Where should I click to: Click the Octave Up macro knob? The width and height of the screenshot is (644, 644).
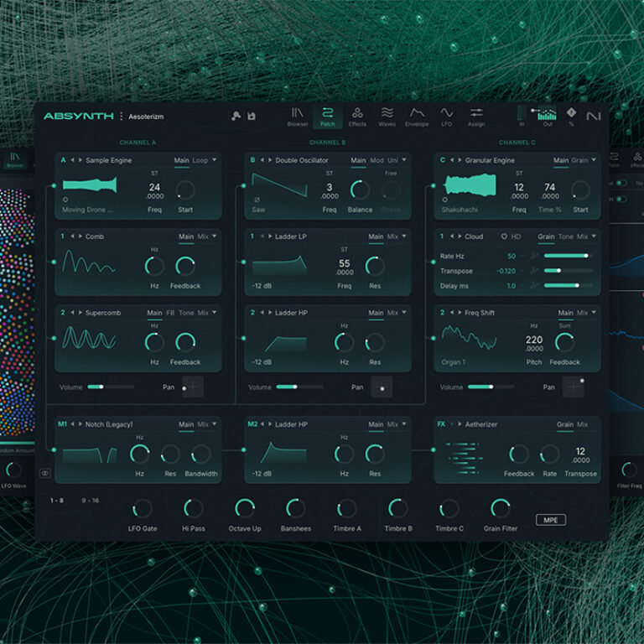[244, 508]
